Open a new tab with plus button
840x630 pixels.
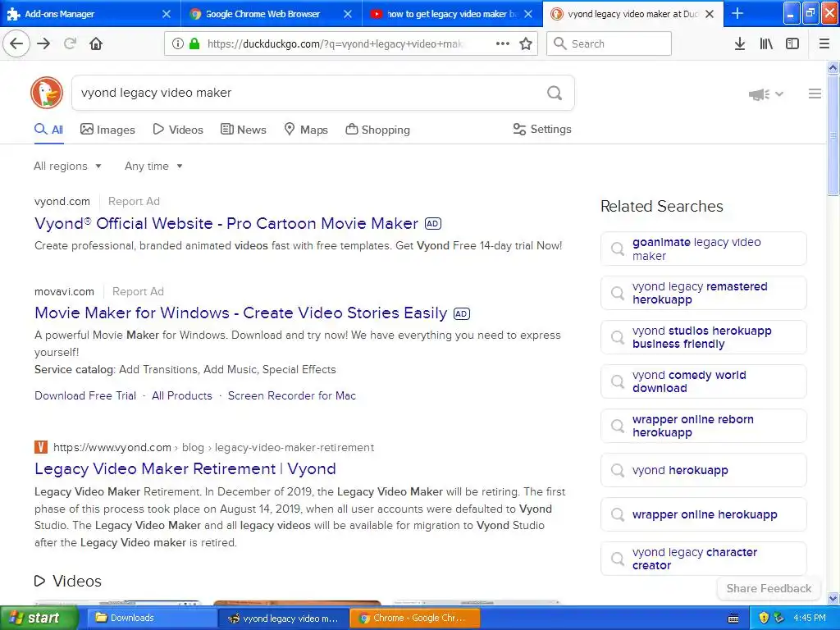pos(737,13)
